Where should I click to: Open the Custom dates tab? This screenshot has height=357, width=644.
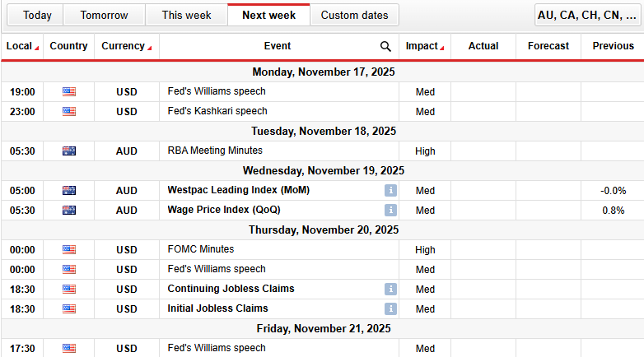click(355, 15)
